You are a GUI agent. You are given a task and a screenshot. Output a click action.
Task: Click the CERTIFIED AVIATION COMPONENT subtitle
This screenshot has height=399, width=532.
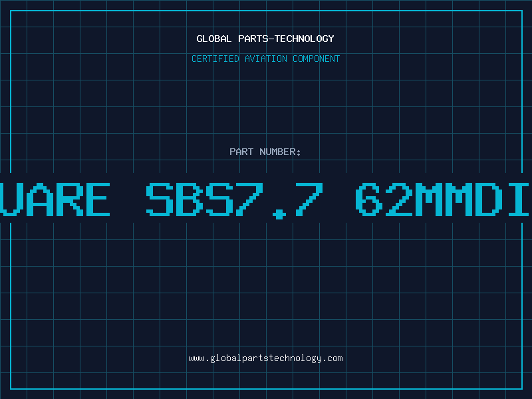tap(265, 59)
